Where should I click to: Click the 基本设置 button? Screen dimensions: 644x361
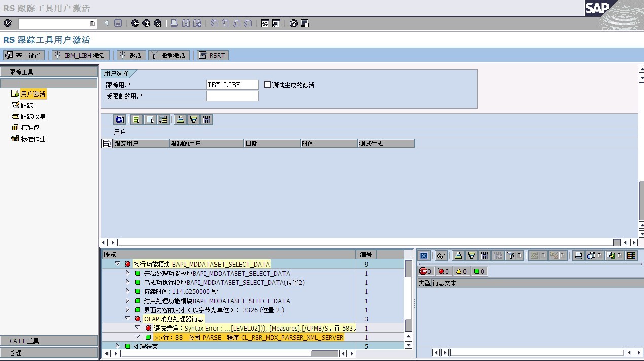pyautogui.click(x=24, y=55)
